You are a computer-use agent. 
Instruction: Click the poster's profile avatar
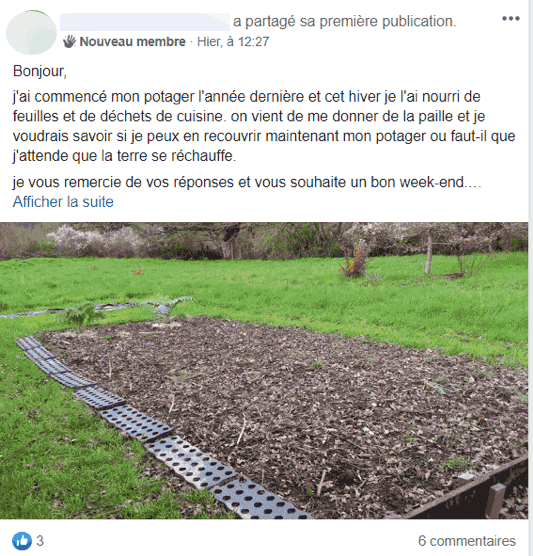[31, 32]
